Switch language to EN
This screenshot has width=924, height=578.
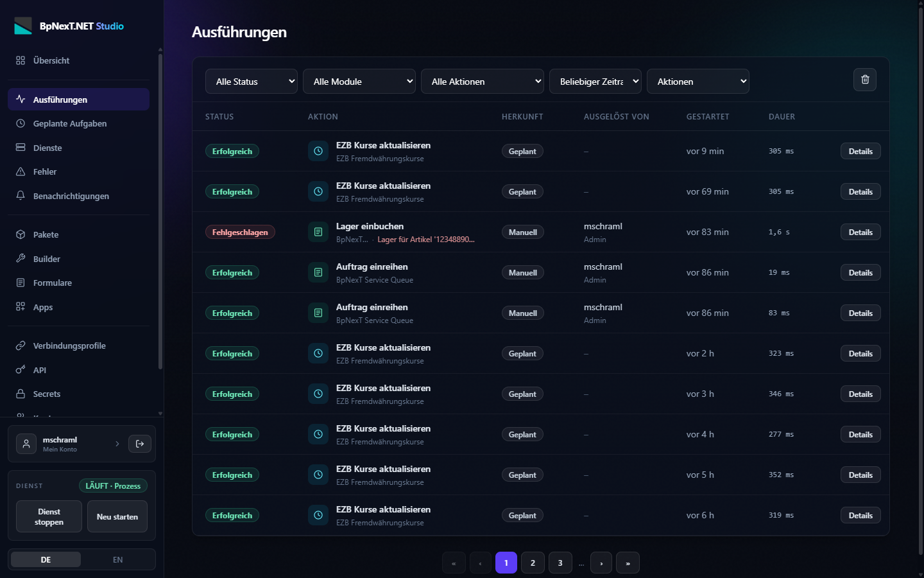[118, 559]
